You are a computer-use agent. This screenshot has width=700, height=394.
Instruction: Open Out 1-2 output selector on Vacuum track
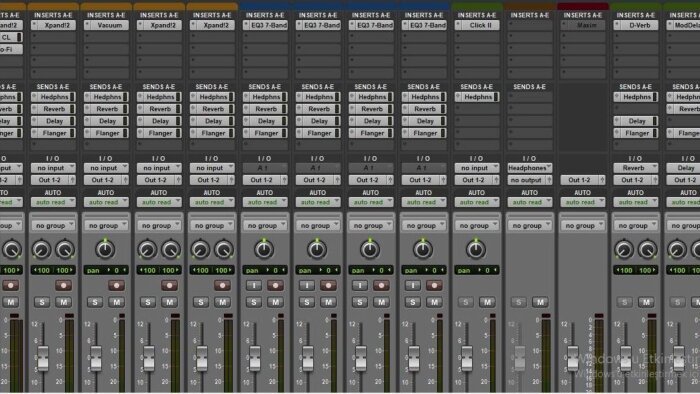[103, 180]
